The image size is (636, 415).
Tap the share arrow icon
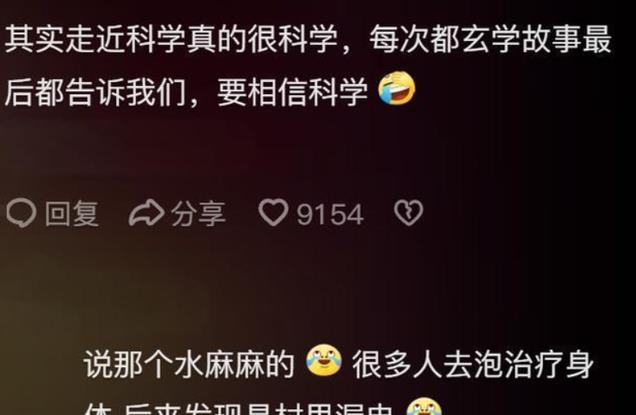click(x=146, y=213)
